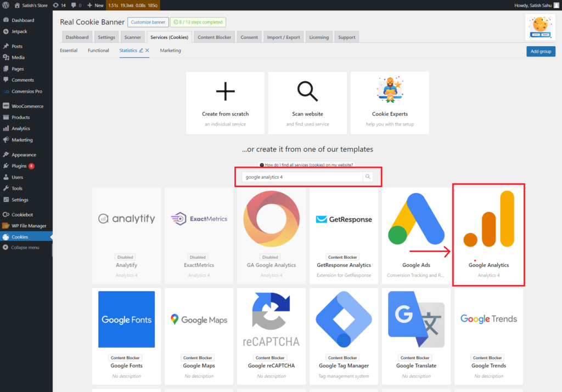Screen dimensions: 562x392
Task: Open the Howdy, Satish Sahu account menu
Action: pos(537,5)
